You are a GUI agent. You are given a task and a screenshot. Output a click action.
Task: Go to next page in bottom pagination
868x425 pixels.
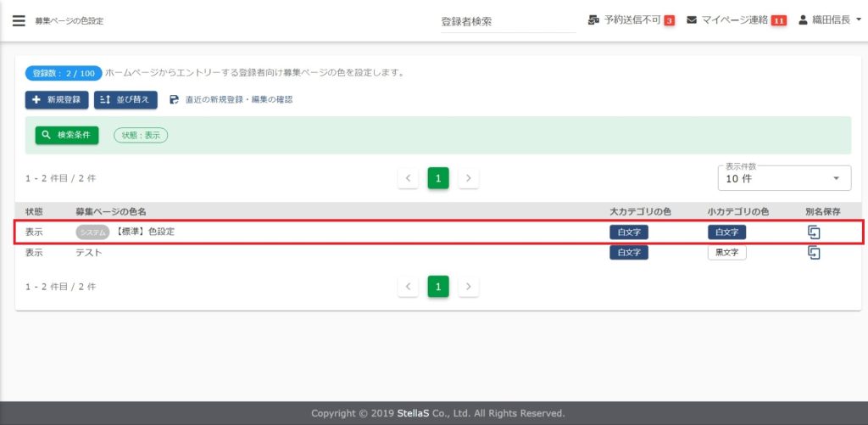pyautogui.click(x=469, y=287)
